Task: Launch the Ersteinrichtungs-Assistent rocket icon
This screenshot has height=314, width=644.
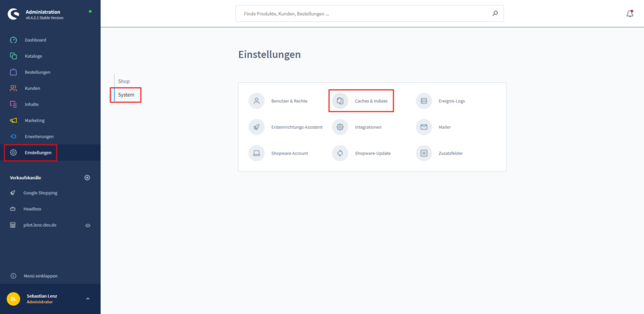Action: tap(257, 127)
